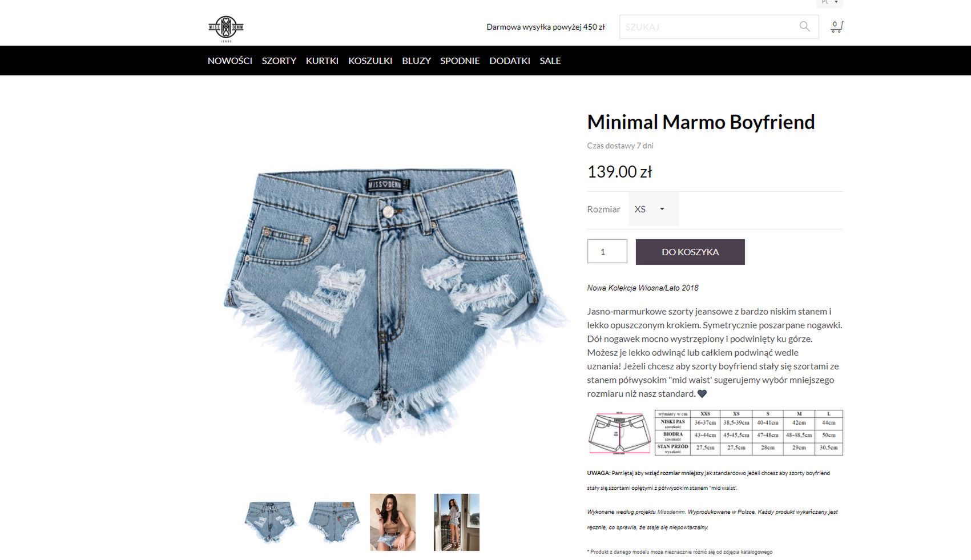Image resolution: width=971 pixels, height=560 pixels.
Task: Click the search magnifier icon
Action: point(804,26)
